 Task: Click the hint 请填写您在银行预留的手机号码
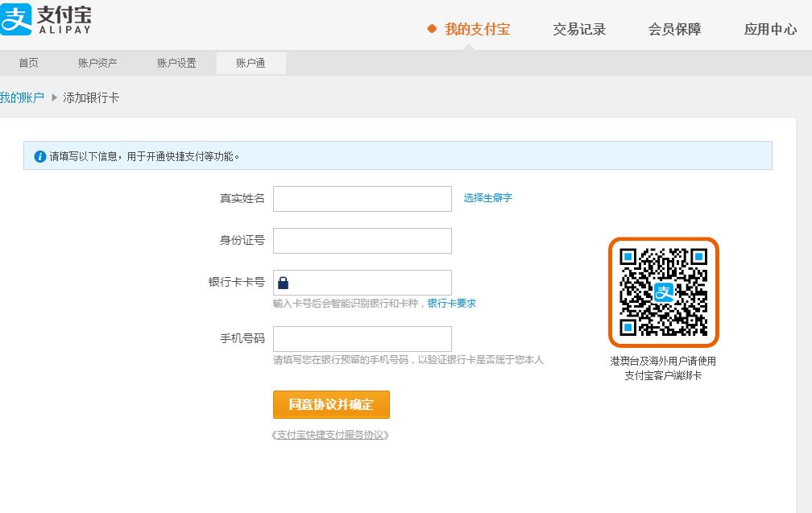(341, 360)
